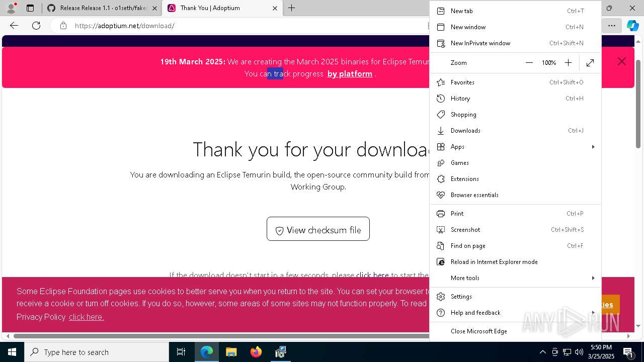The height and width of the screenshot is (362, 644).
Task: Open File Explorer from the taskbar
Action: point(231,352)
